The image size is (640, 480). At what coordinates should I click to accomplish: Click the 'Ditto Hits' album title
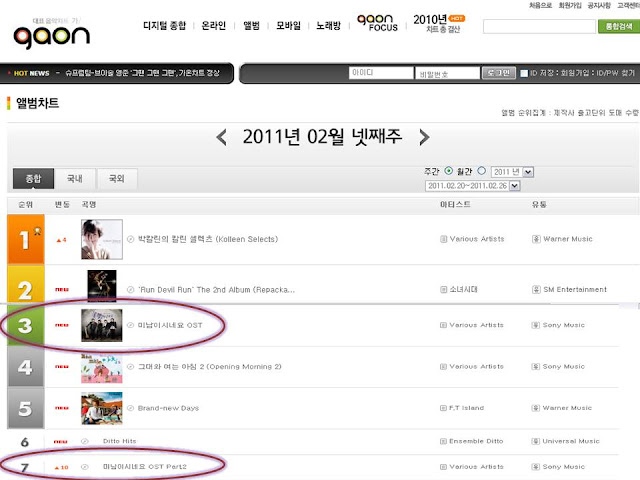tap(120, 441)
